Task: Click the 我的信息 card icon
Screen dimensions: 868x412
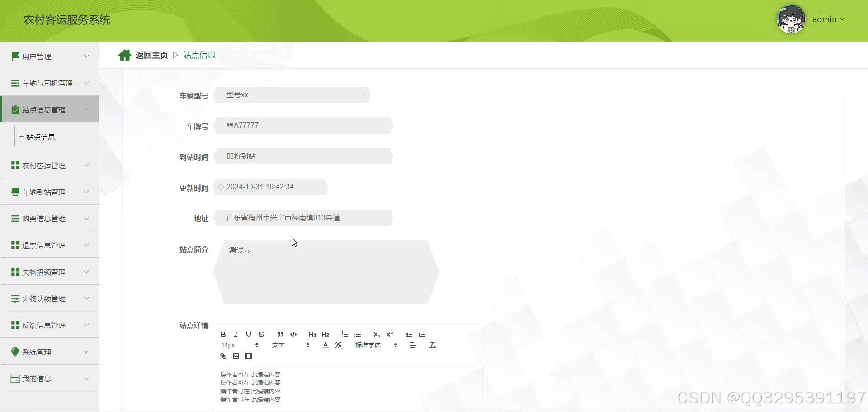Action: pyautogui.click(x=15, y=379)
